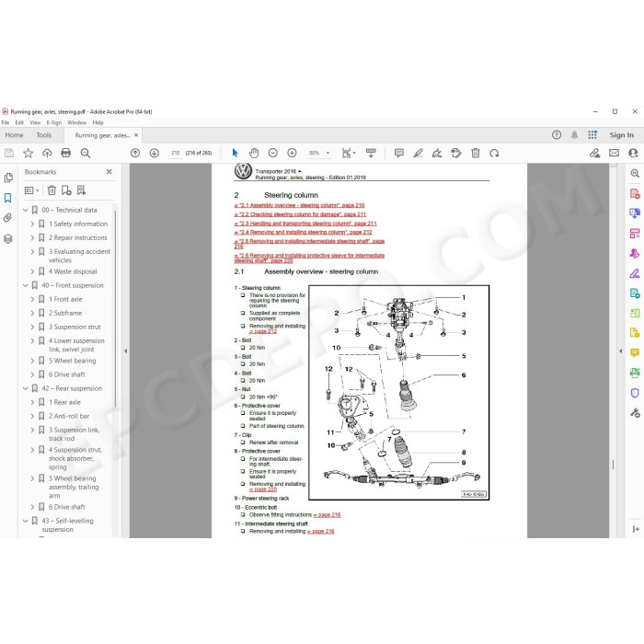Expand the 2 Anti-roll bar bookmark
The height and width of the screenshot is (644, 644).
tap(32, 416)
